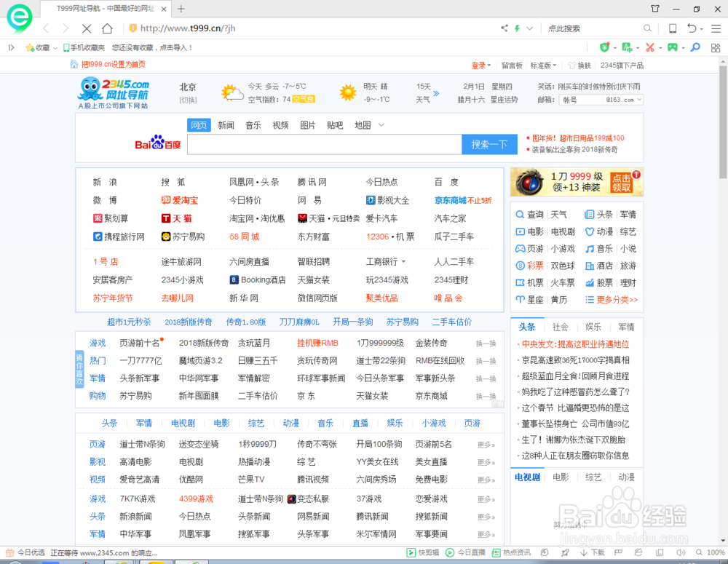Image resolution: width=728 pixels, height=564 pixels.
Task: Select the Baidu video search tab
Action: click(280, 125)
